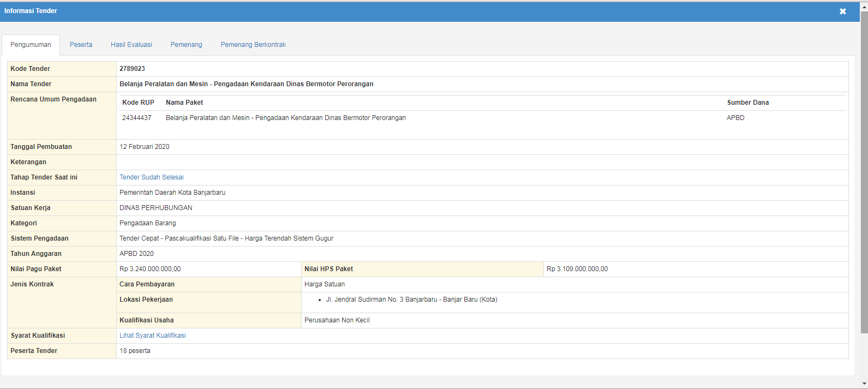Click the Tender Sudah Selesai link
The image size is (868, 389).
152,177
